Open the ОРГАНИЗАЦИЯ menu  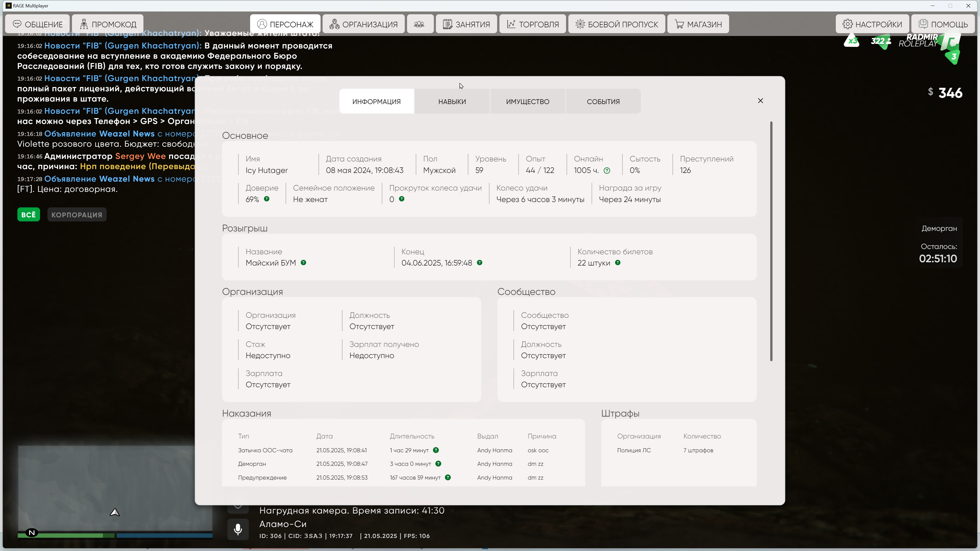pyautogui.click(x=363, y=24)
